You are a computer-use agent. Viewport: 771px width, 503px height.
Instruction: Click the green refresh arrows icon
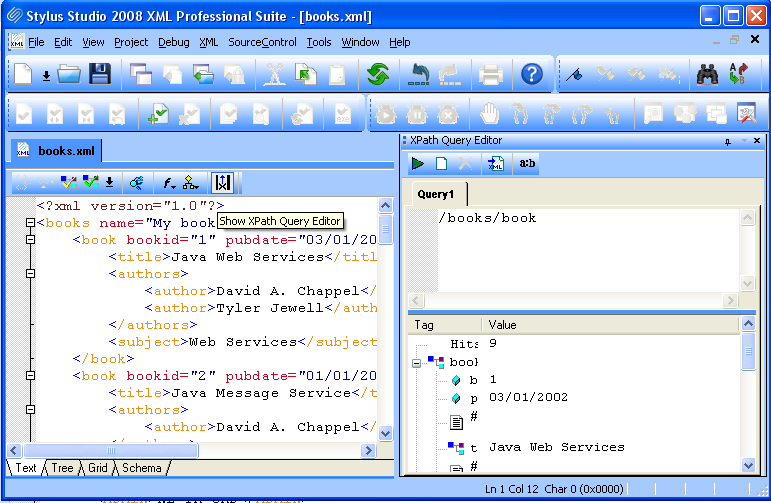377,74
